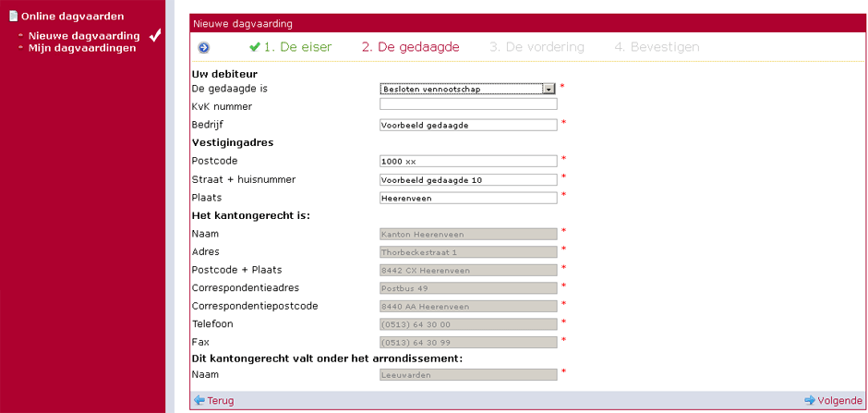Image resolution: width=868 pixels, height=413 pixels.
Task: Select step 4. Bevestigen
Action: tap(657, 47)
